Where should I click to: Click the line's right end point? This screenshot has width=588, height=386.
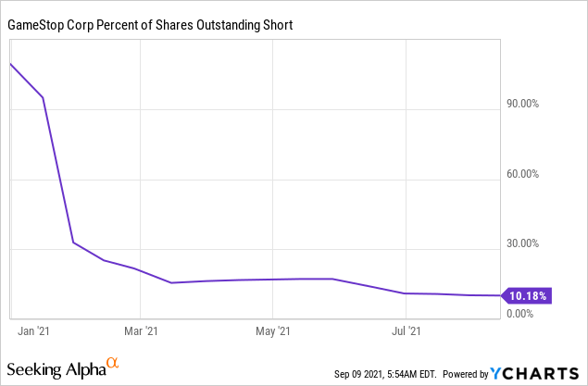point(498,296)
